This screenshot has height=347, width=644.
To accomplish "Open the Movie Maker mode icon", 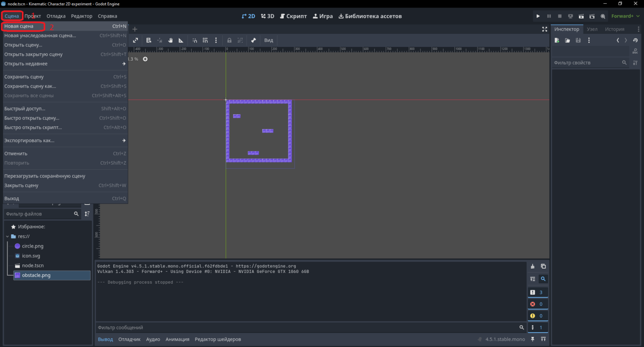I will [x=603, y=16].
